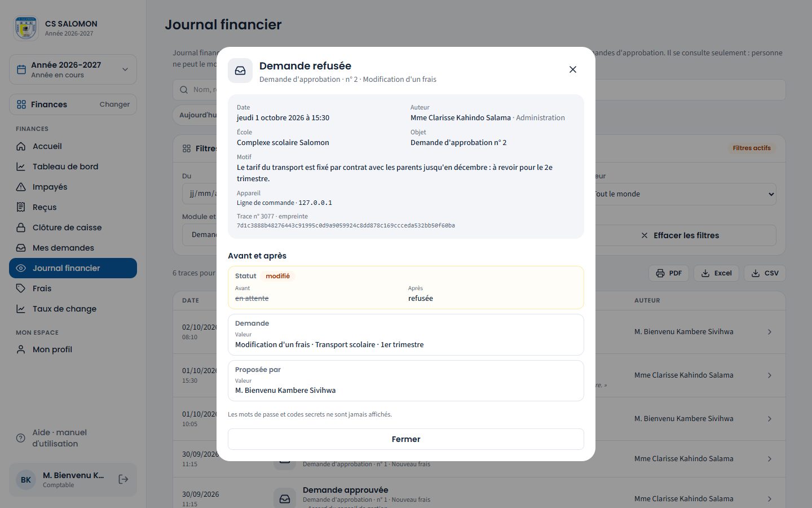The width and height of the screenshot is (812, 508).
Task: Export the journal as PDF
Action: tap(669, 273)
